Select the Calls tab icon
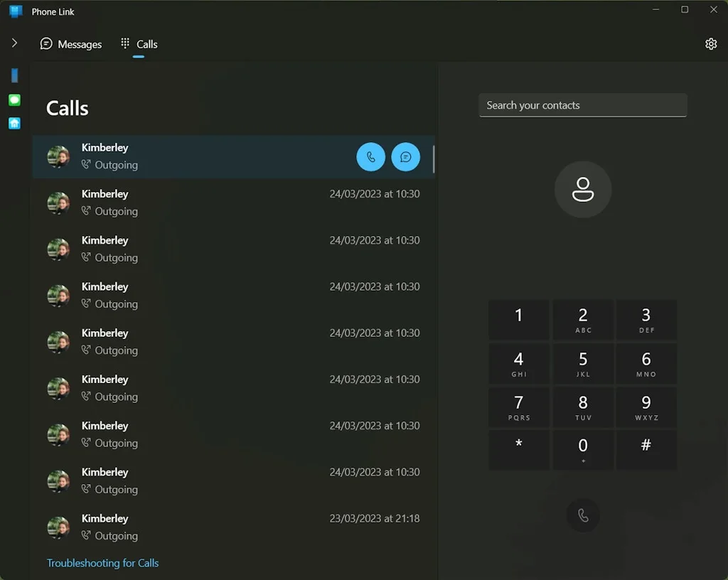728x580 pixels. (x=125, y=43)
